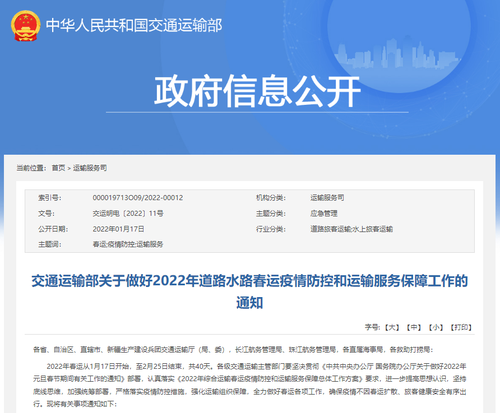Viewport: 500px width, 413px height.
Task: Click the 政府信息公开 banner heading
Action: [257, 91]
